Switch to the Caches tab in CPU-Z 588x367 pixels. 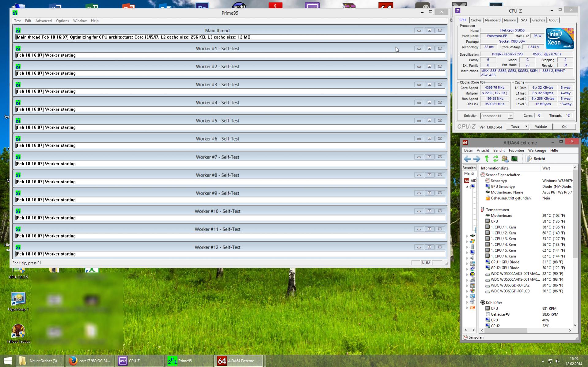476,20
